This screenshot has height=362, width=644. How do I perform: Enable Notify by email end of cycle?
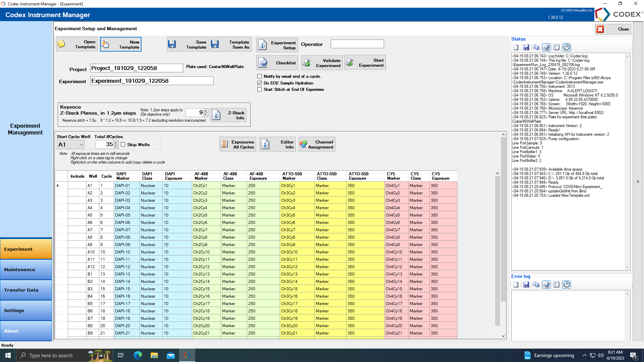[x=259, y=76]
